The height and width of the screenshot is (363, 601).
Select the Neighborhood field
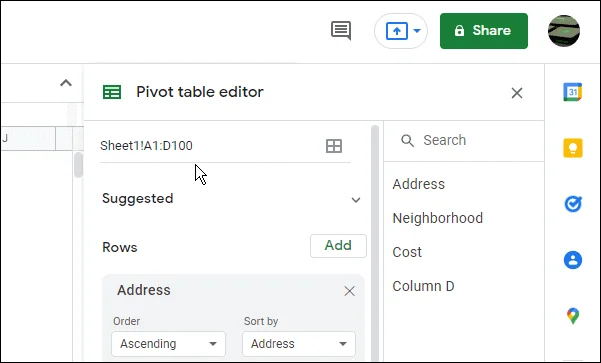(x=438, y=218)
